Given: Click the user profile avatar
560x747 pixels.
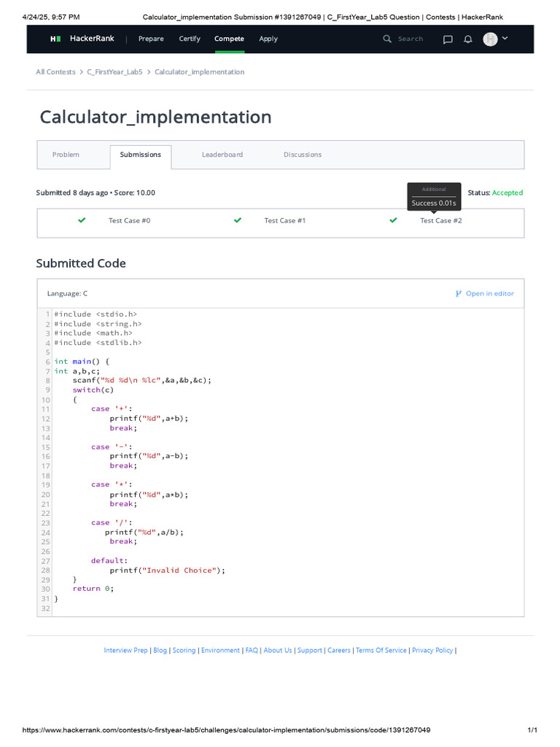Looking at the screenshot, I should pos(490,39).
